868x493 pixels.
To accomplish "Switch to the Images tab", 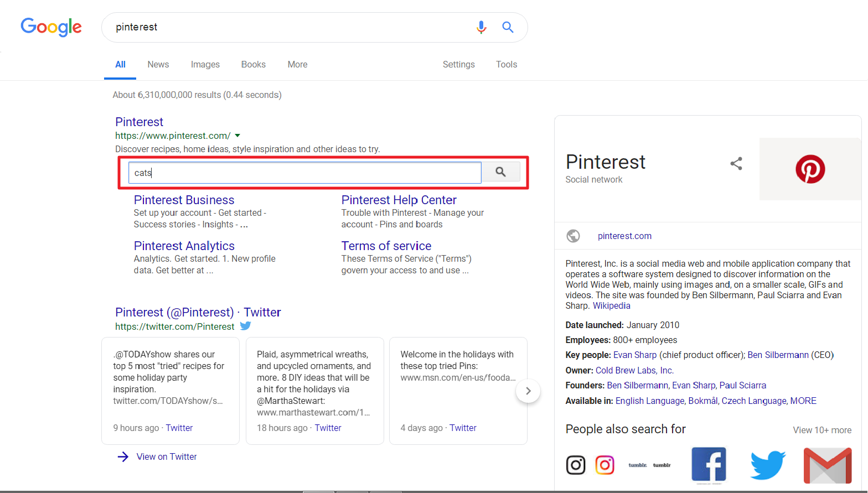I will point(205,64).
